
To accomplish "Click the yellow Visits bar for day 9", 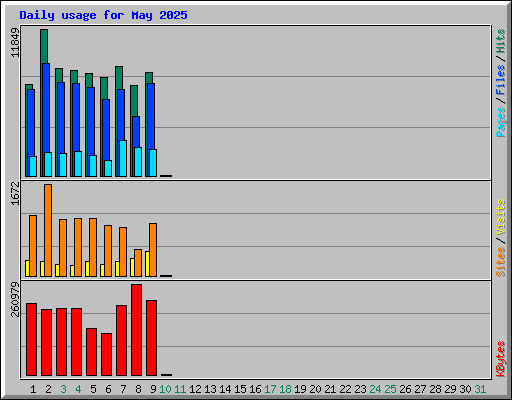I will point(147,264).
